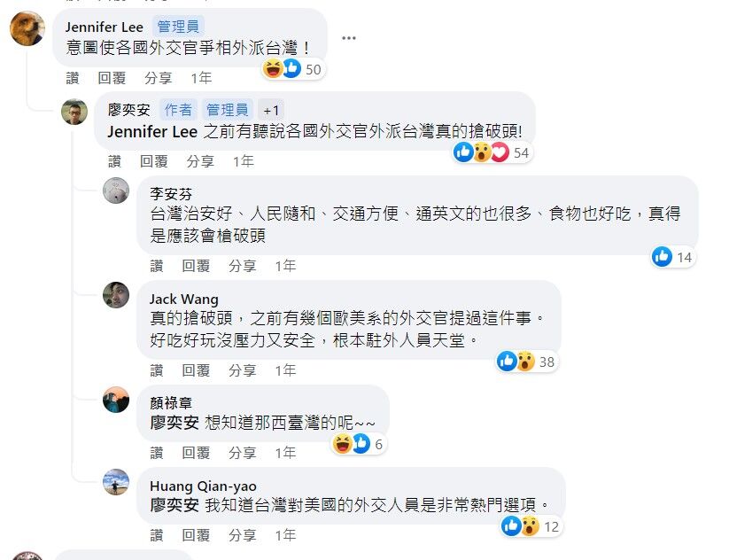Image resolution: width=729 pixels, height=560 pixels.
Task: View the laughing reaction on Jennifer Lee's comment
Action: point(273,69)
